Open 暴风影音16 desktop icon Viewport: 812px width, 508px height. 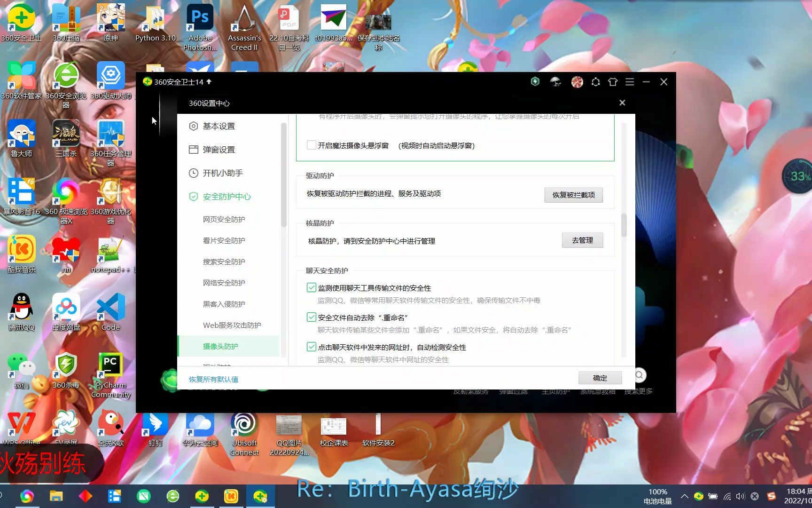(21, 196)
